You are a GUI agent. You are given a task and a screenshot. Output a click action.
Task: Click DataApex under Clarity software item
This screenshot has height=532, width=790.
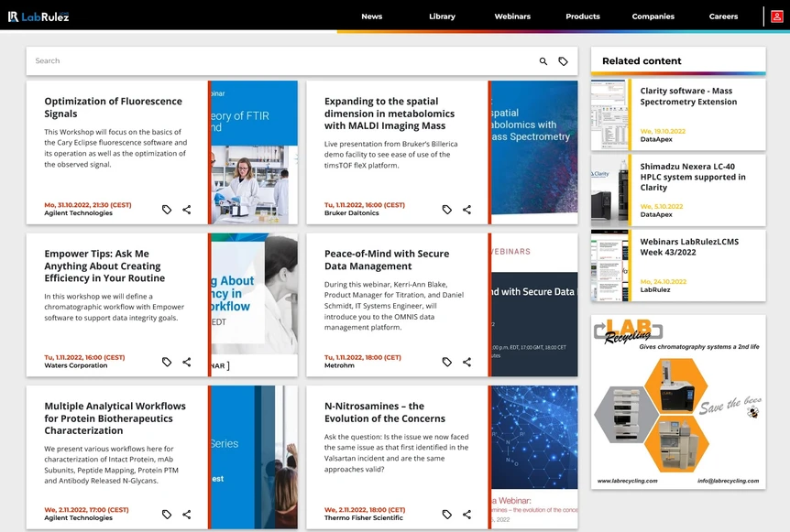pos(656,139)
